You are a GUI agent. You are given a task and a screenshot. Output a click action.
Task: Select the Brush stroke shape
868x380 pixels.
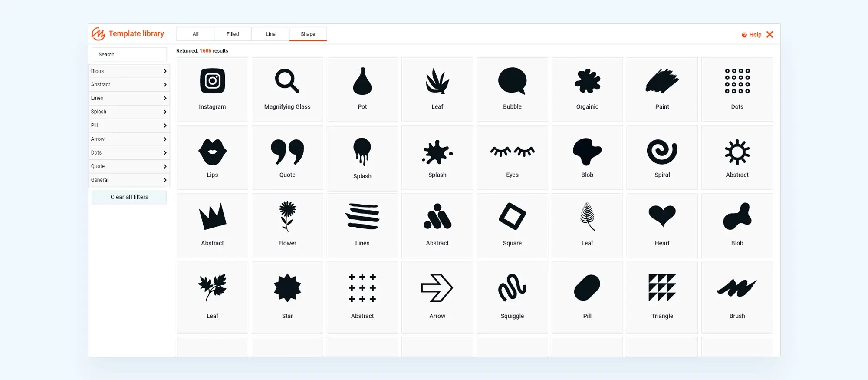click(x=737, y=297)
